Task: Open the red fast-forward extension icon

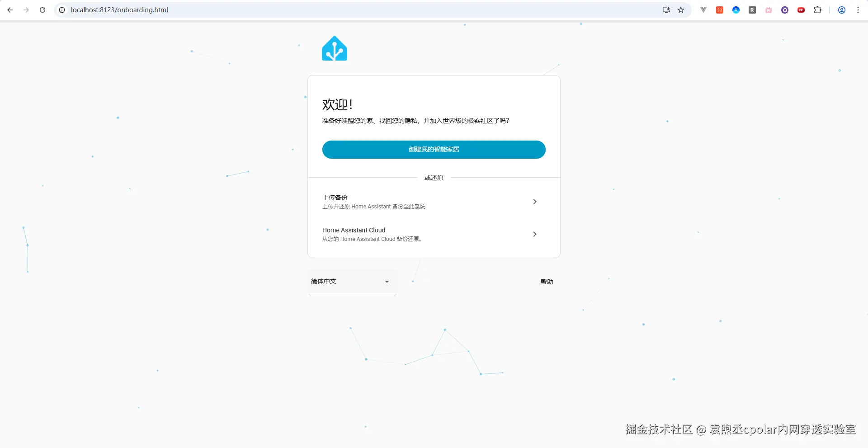Action: (x=801, y=10)
